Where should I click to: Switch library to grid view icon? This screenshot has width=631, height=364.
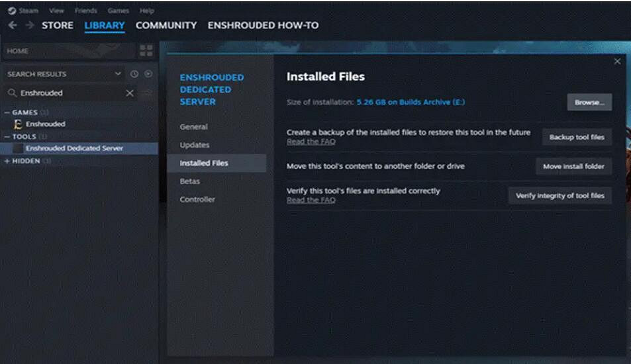click(146, 51)
